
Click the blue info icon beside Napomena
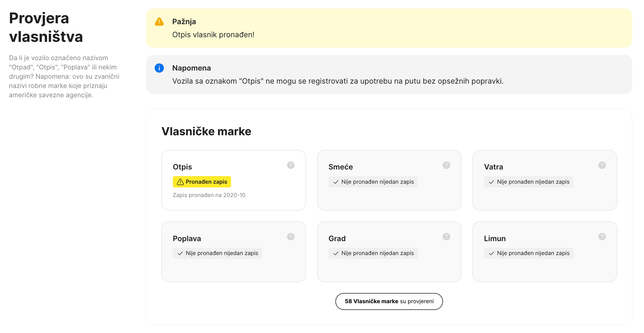(159, 68)
